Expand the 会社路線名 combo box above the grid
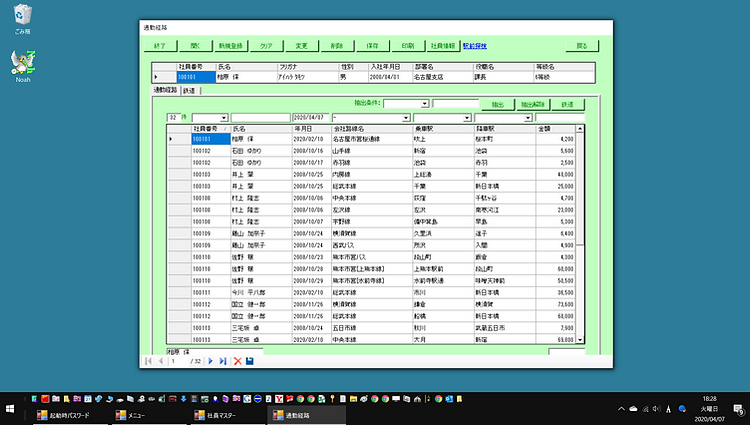Screen dimensions: 750x425 (406, 118)
